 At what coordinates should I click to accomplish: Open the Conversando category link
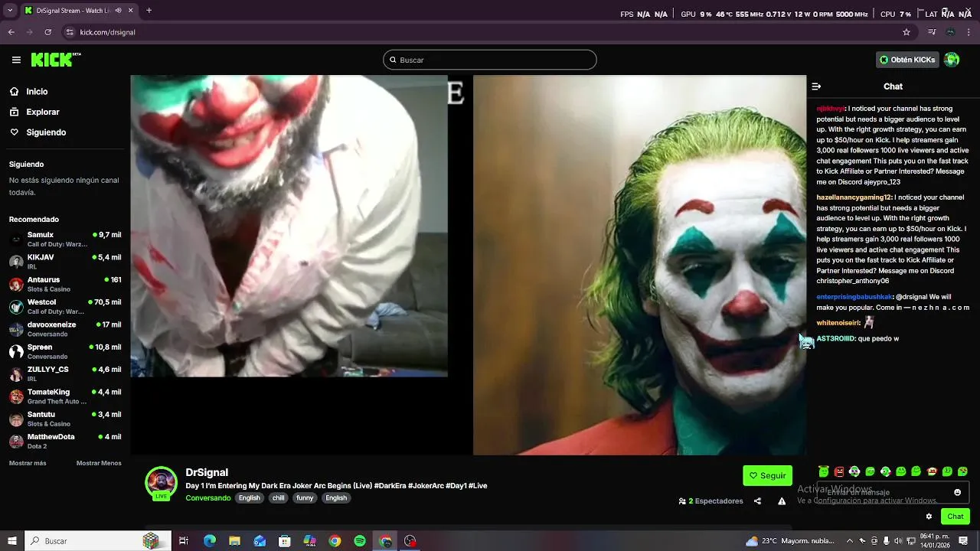pyautogui.click(x=207, y=497)
